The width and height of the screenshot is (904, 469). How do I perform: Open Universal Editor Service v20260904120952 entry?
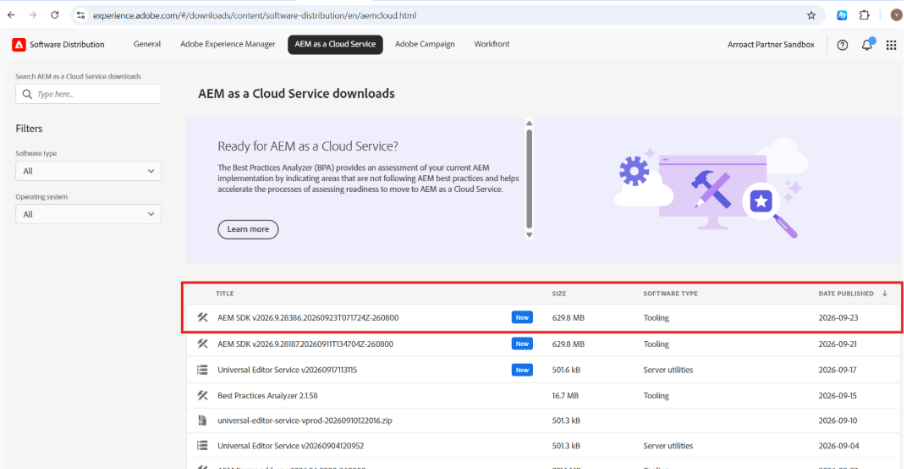291,445
